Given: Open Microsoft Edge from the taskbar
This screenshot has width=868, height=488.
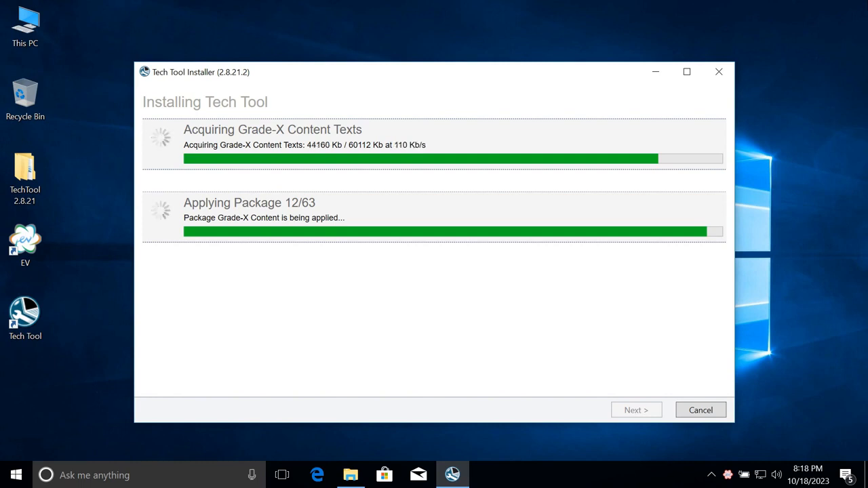Looking at the screenshot, I should (317, 474).
